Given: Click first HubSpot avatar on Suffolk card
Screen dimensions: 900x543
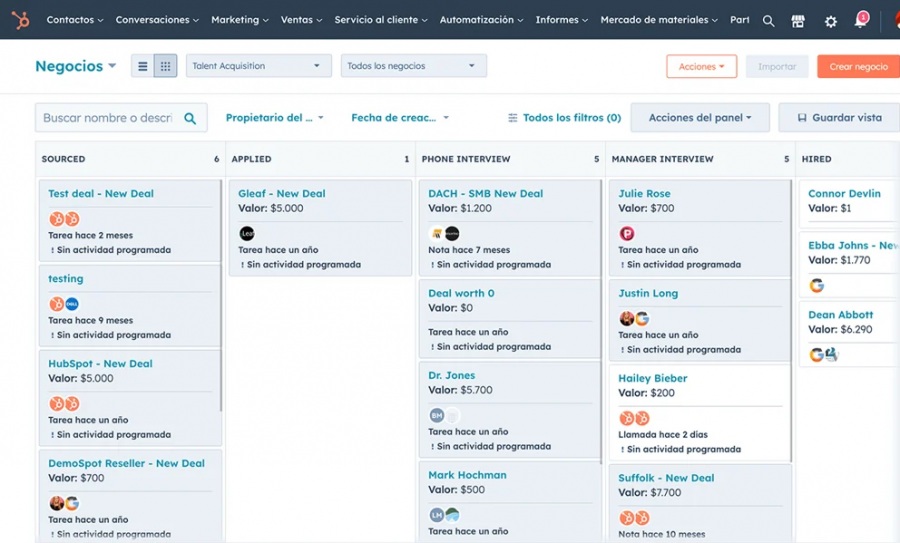Looking at the screenshot, I should (627, 518).
